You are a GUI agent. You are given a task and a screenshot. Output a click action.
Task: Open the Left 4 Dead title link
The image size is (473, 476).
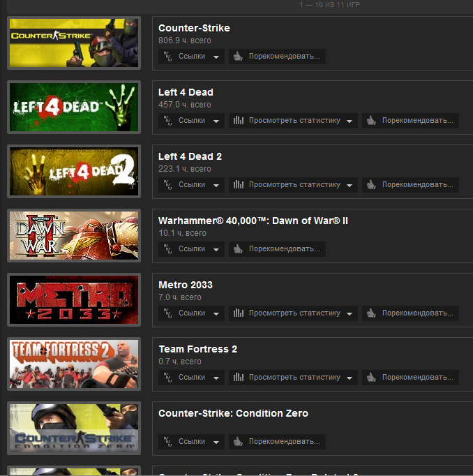point(186,92)
